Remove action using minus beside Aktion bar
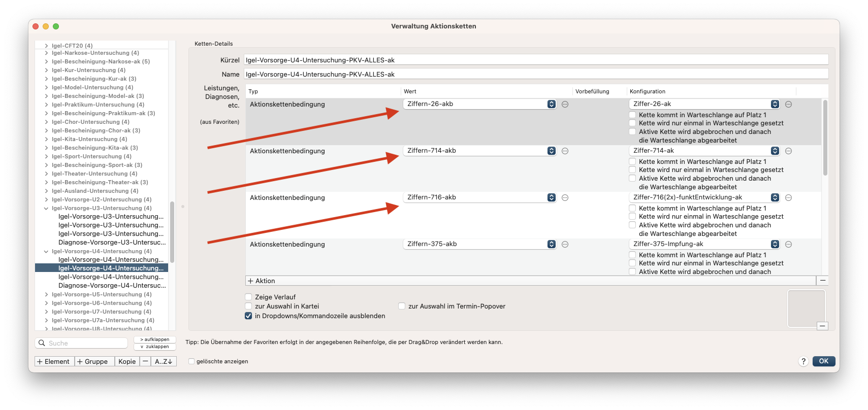 coord(823,281)
